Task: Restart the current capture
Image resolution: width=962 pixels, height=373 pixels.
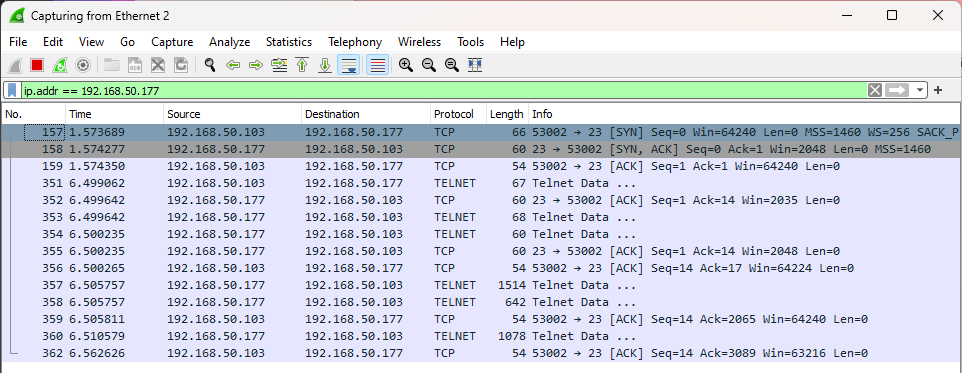Action: [60, 65]
